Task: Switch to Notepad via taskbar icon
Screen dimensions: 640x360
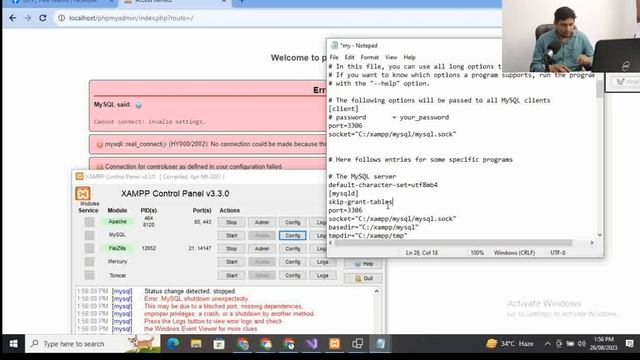Action: coord(380,344)
